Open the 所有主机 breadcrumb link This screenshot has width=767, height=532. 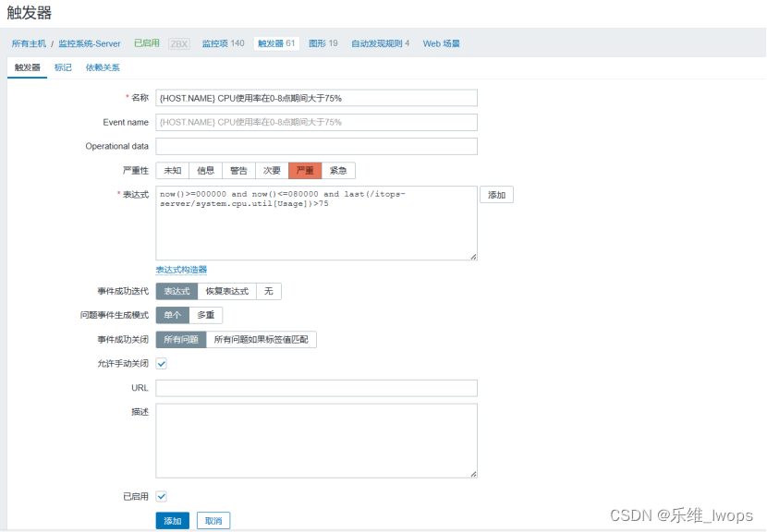[x=29, y=43]
